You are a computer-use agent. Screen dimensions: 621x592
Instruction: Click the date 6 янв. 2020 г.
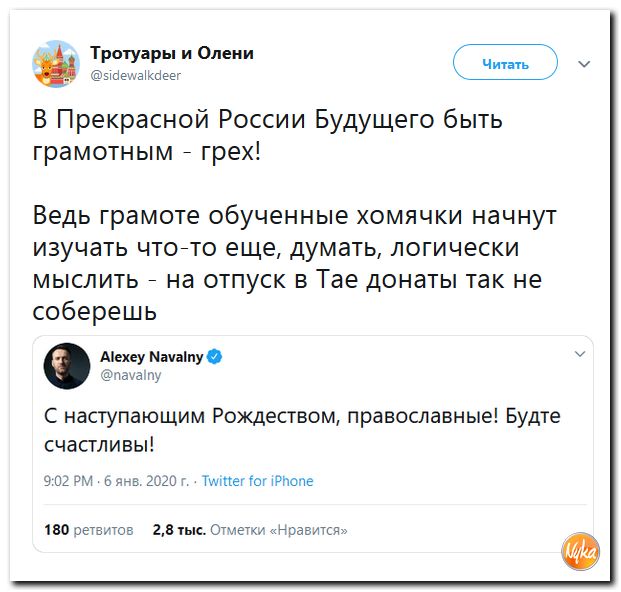146,481
